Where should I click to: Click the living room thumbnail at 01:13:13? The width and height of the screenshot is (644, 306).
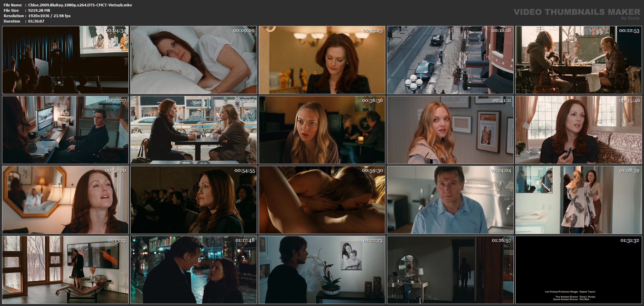pyautogui.click(x=65, y=270)
